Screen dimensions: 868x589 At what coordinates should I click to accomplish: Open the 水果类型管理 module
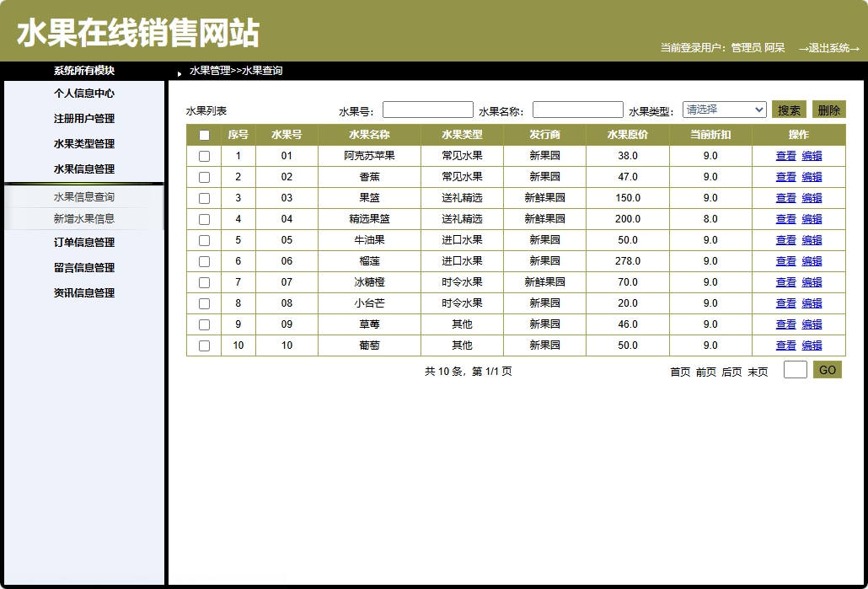pyautogui.click(x=83, y=143)
